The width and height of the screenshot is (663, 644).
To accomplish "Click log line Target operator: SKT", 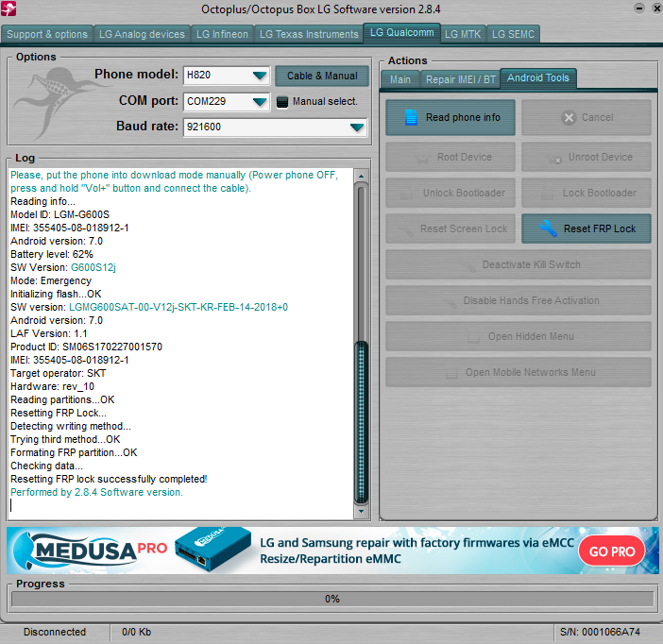I will pyautogui.click(x=59, y=373).
